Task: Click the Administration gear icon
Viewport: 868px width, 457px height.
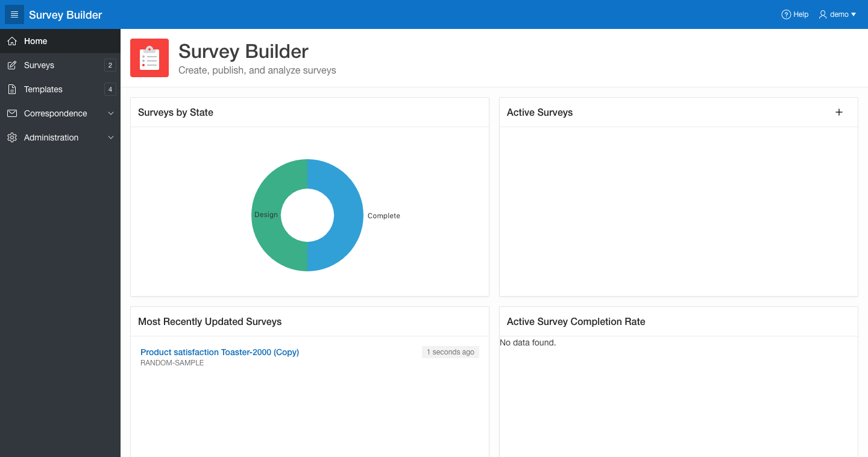Action: coord(12,137)
